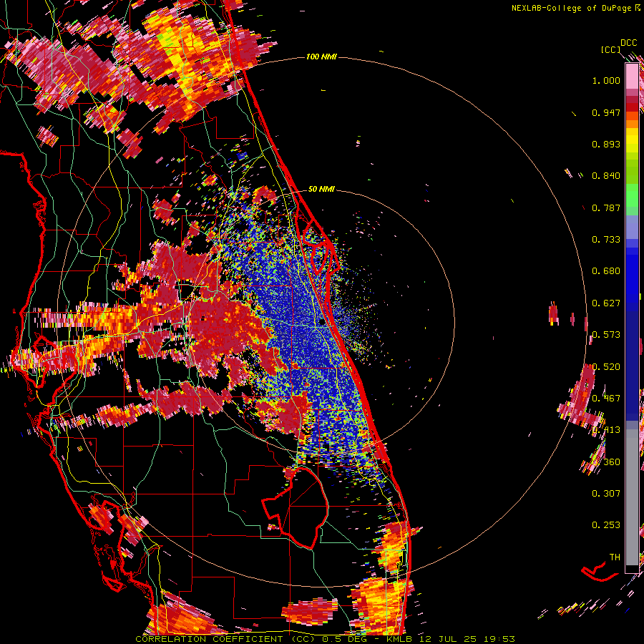Click the CORRELATION COEFFICIENT (CC) caption
This screenshot has height=644, width=644.
point(225,639)
